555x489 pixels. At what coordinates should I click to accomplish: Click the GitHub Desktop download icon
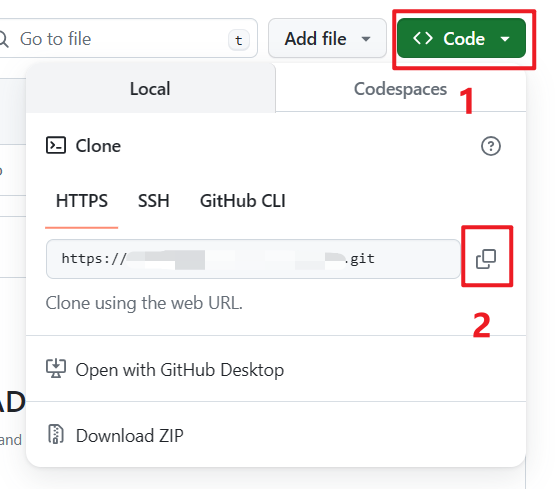(x=56, y=369)
